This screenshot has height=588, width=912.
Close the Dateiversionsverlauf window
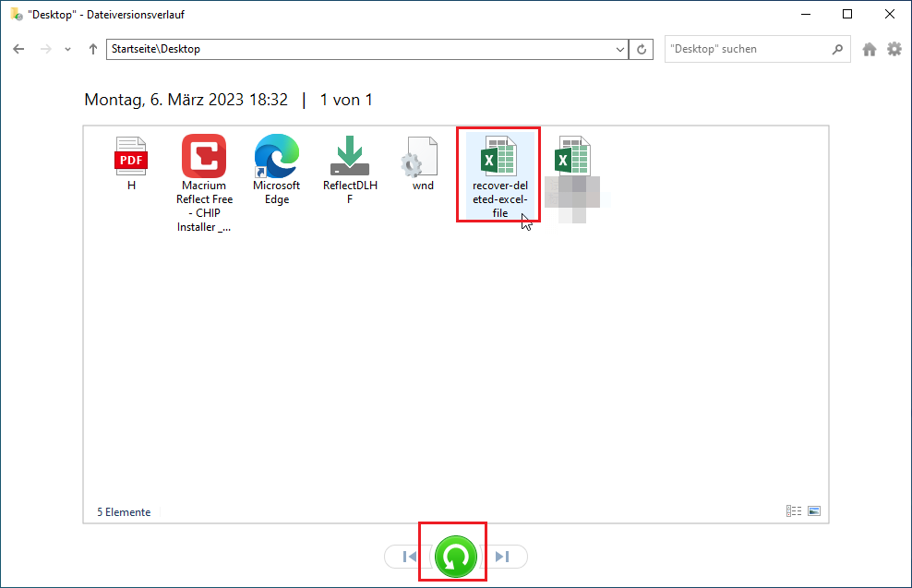click(x=889, y=14)
